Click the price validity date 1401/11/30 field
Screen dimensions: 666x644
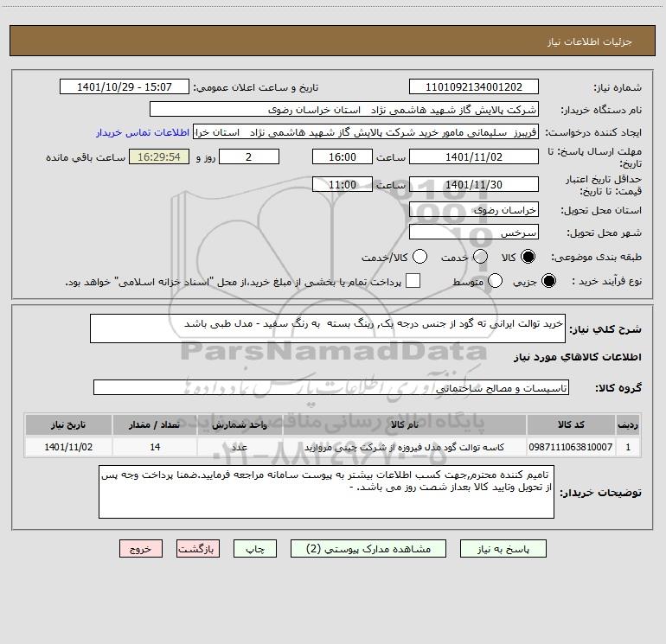474,184
